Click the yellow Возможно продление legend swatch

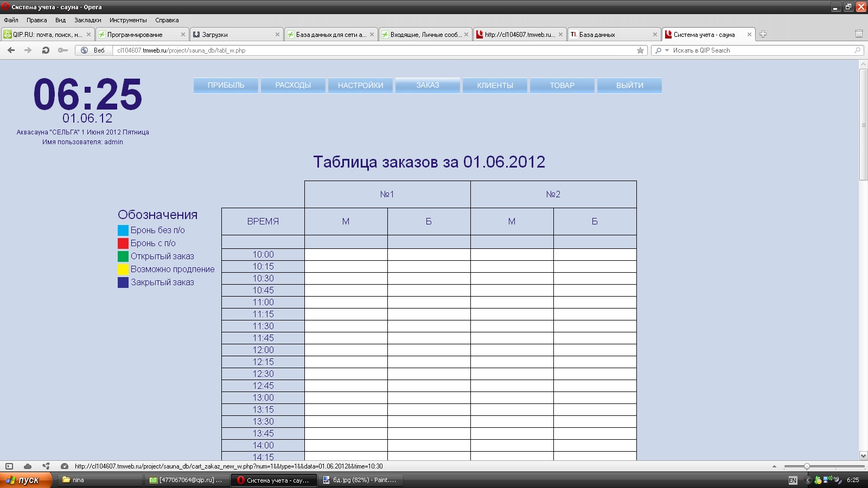[x=123, y=269]
